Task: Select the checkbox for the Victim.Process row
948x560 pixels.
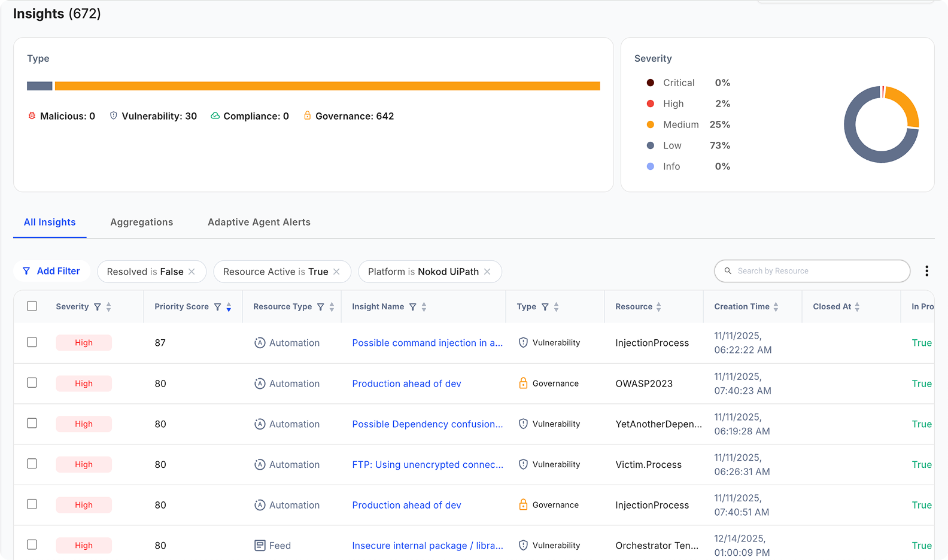Action: [x=32, y=464]
